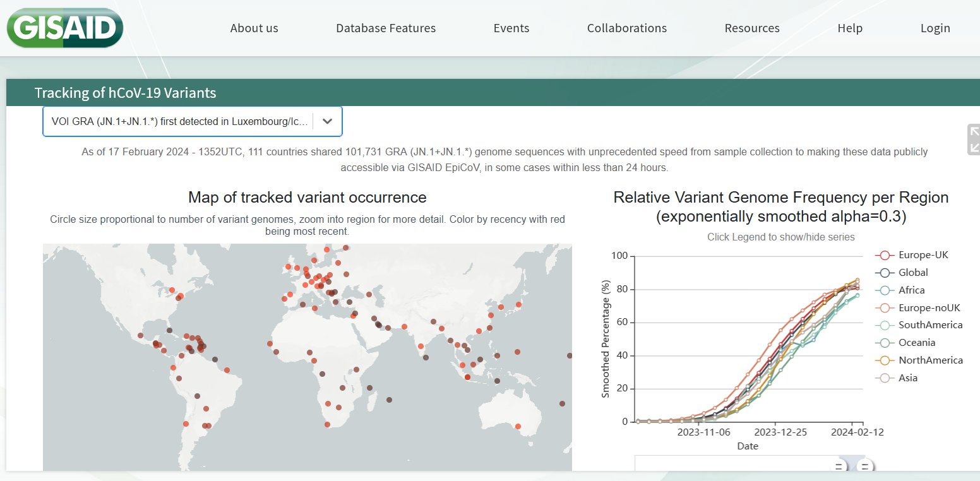Viewport: 980px width, 481px height.
Task: Grab the right date range slider handle
Action: tap(865, 466)
